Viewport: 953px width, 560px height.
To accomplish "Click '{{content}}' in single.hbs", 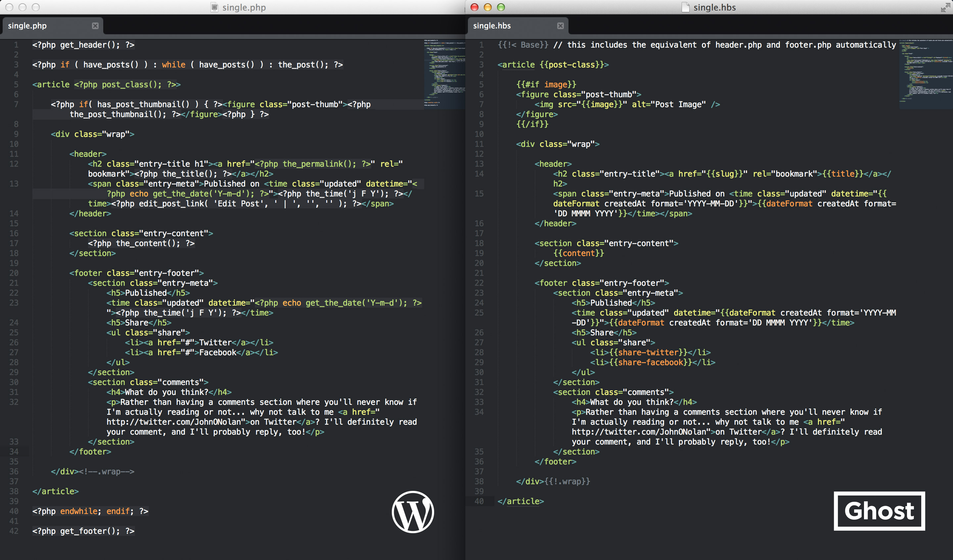I will point(579,253).
